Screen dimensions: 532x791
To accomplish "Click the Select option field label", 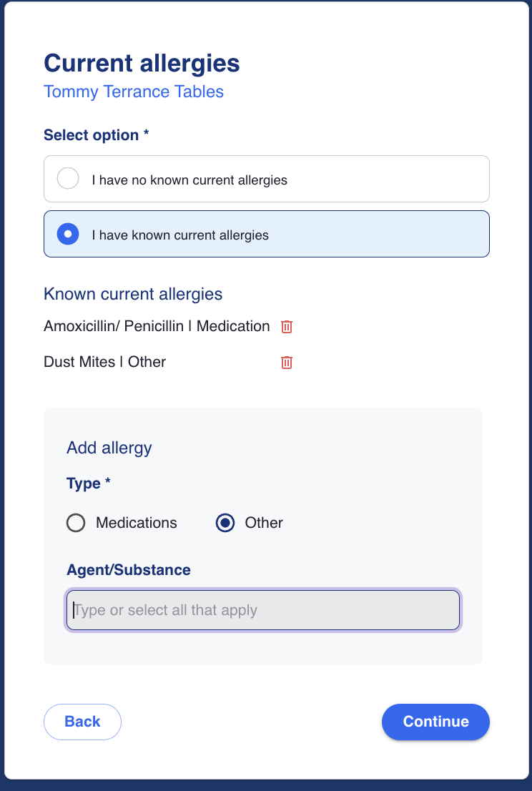I will click(96, 135).
